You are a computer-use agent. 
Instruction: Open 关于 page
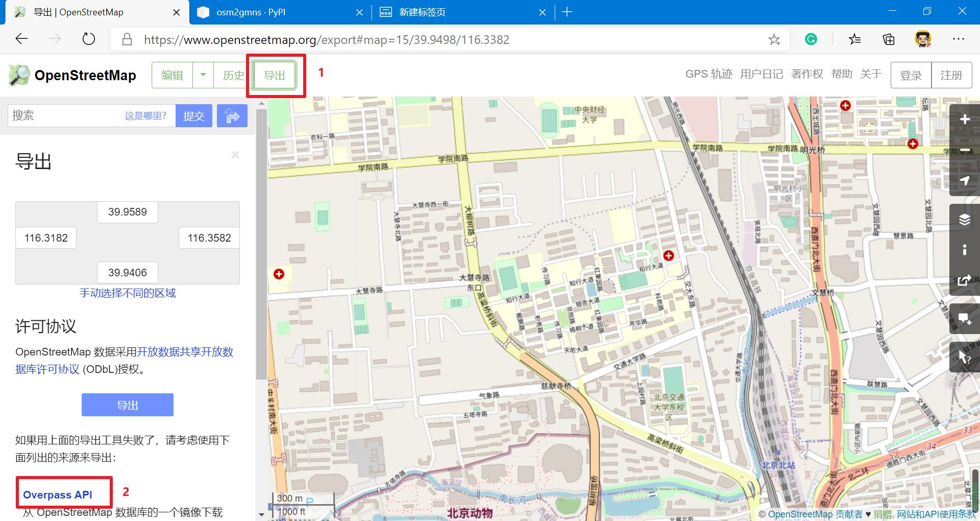click(871, 74)
